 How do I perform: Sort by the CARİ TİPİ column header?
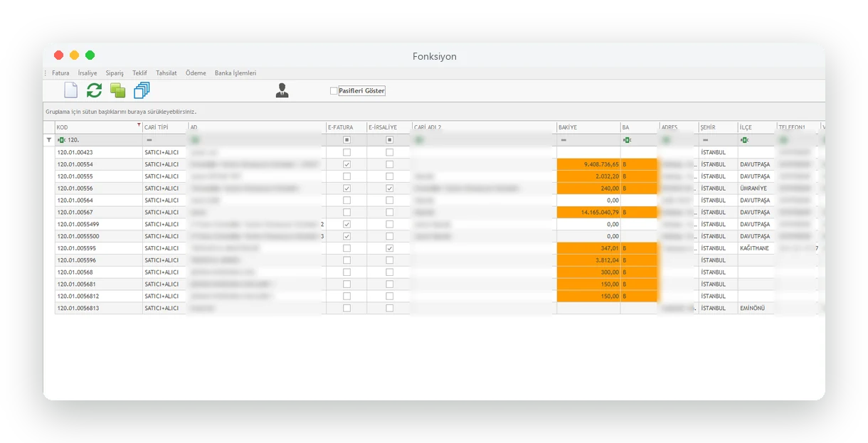165,127
